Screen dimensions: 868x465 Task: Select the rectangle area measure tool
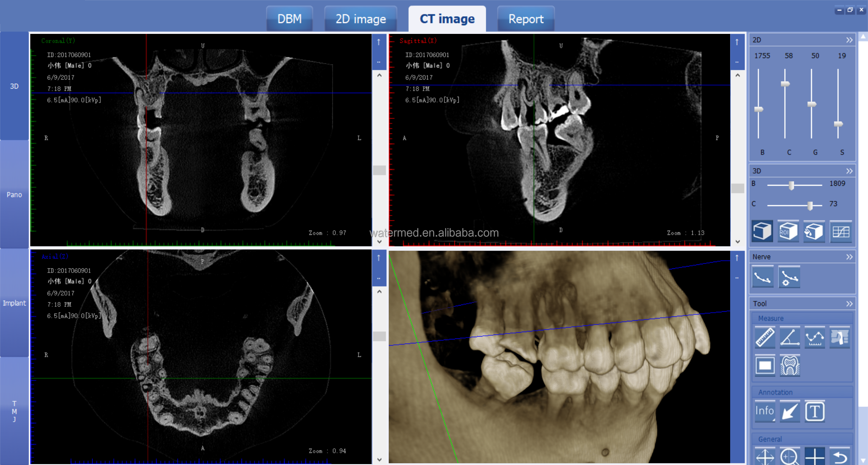point(765,366)
